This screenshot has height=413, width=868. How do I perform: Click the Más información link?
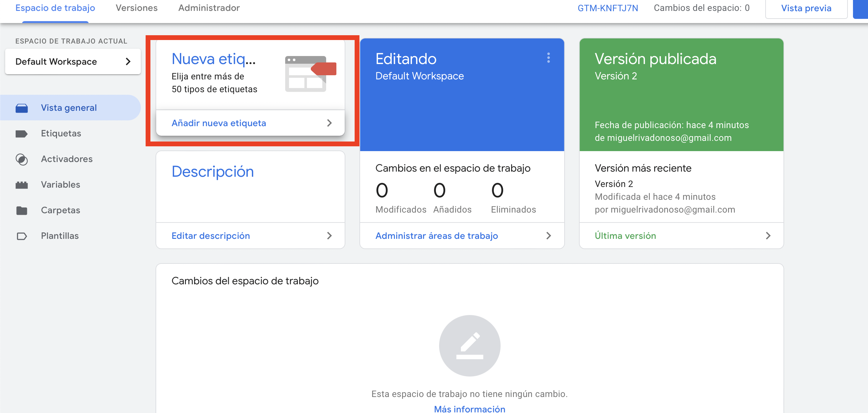coord(470,409)
